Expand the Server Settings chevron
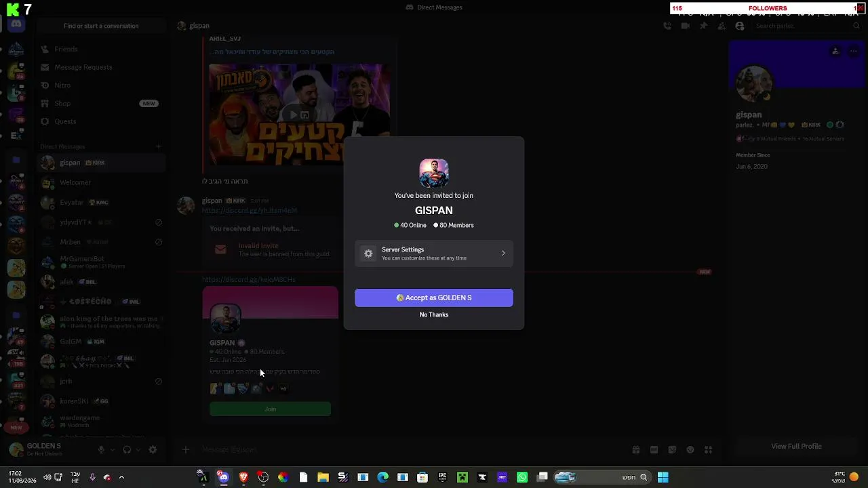 (x=503, y=253)
